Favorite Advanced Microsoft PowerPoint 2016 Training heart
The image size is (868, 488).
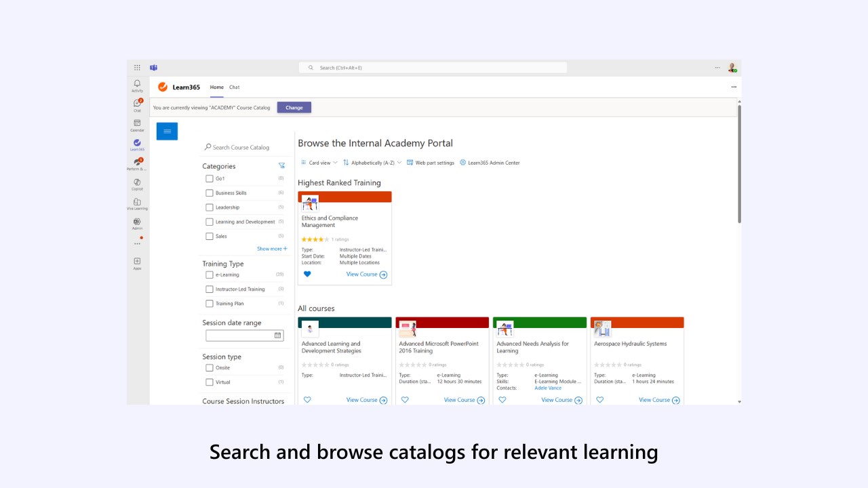405,400
